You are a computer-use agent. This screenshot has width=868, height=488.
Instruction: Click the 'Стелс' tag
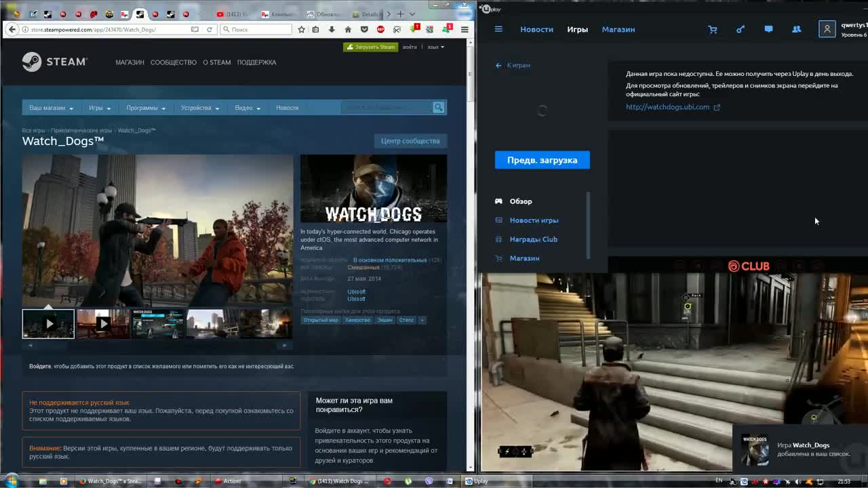pos(406,320)
